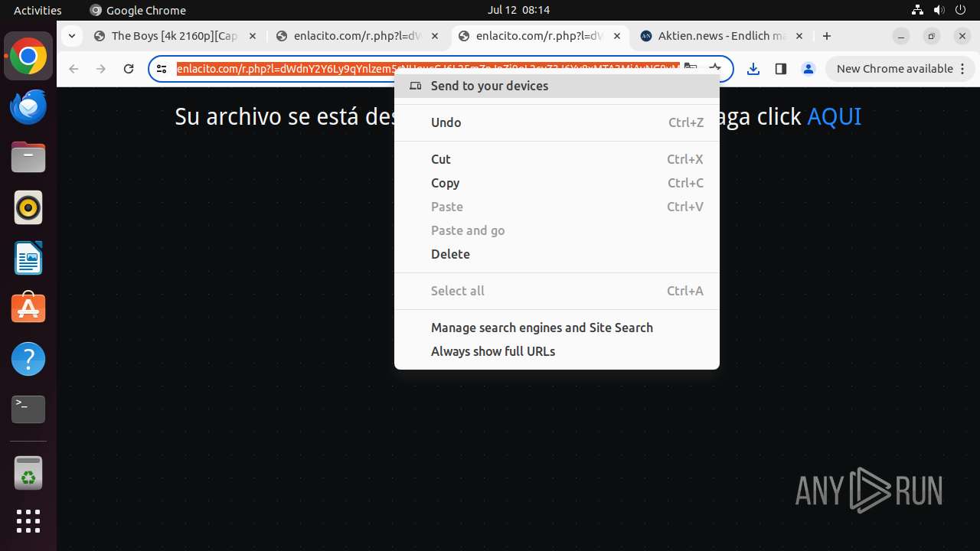Choose Always show full URLs
980x551 pixels.
[557, 351]
